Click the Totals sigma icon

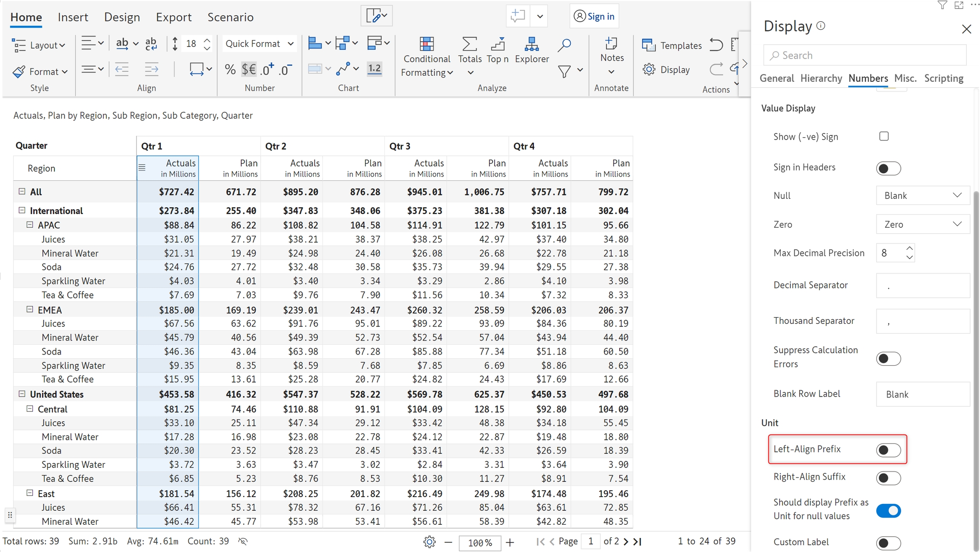[x=469, y=44]
